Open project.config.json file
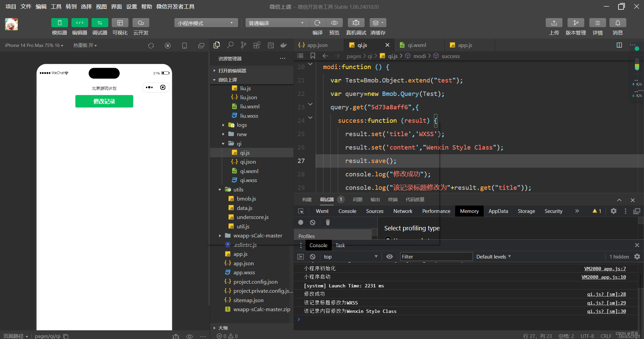 (255, 282)
